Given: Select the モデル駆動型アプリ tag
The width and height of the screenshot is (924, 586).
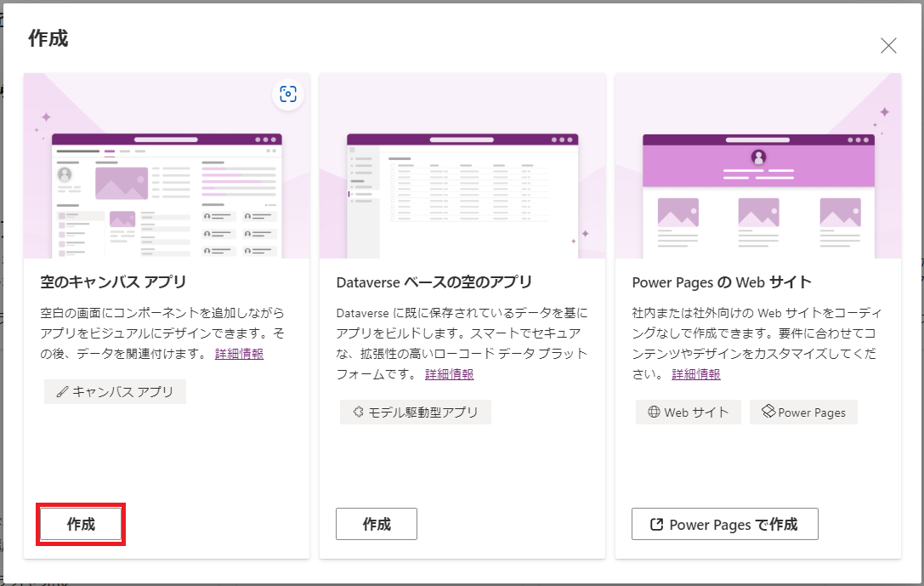Looking at the screenshot, I should point(416,412).
